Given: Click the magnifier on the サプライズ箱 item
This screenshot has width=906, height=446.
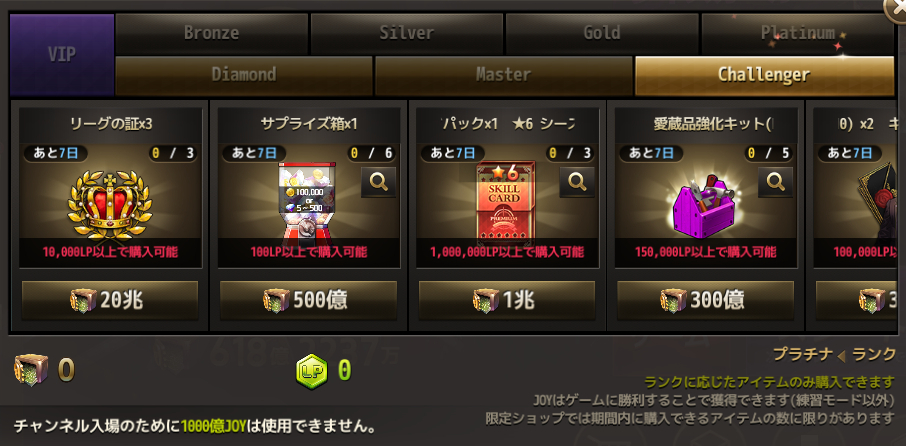Looking at the screenshot, I should (x=378, y=183).
